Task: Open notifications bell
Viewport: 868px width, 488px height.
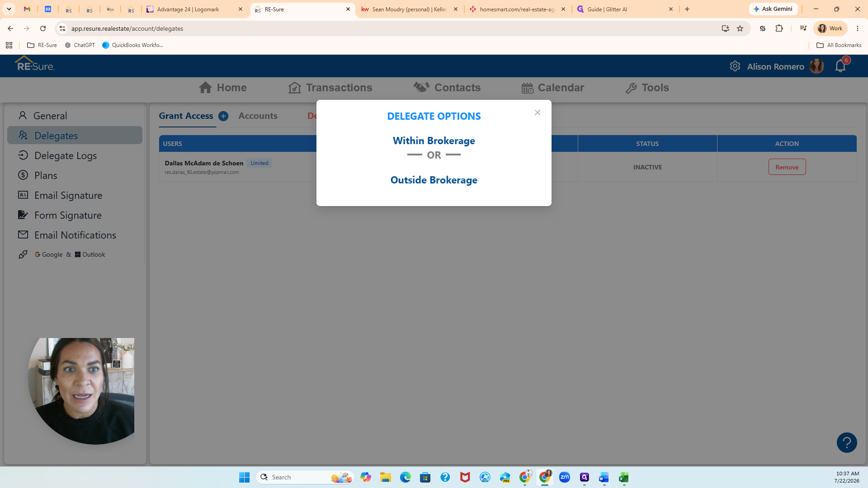Action: tap(840, 66)
